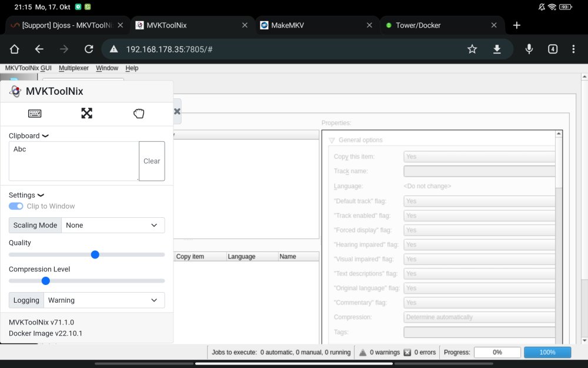Adjust the Quality slider

click(x=95, y=254)
